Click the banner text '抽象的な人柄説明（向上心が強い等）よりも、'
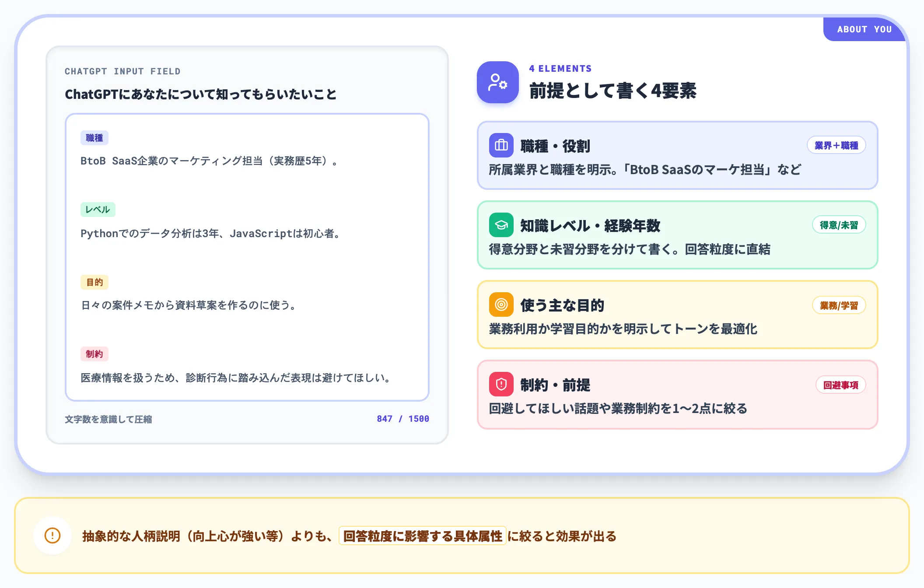The image size is (924, 588). click(208, 536)
